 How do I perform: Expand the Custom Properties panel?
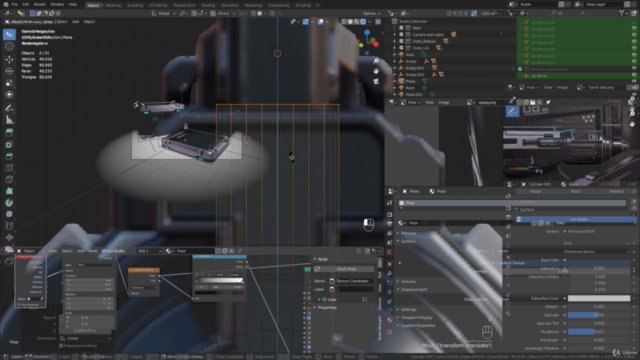tap(417, 326)
